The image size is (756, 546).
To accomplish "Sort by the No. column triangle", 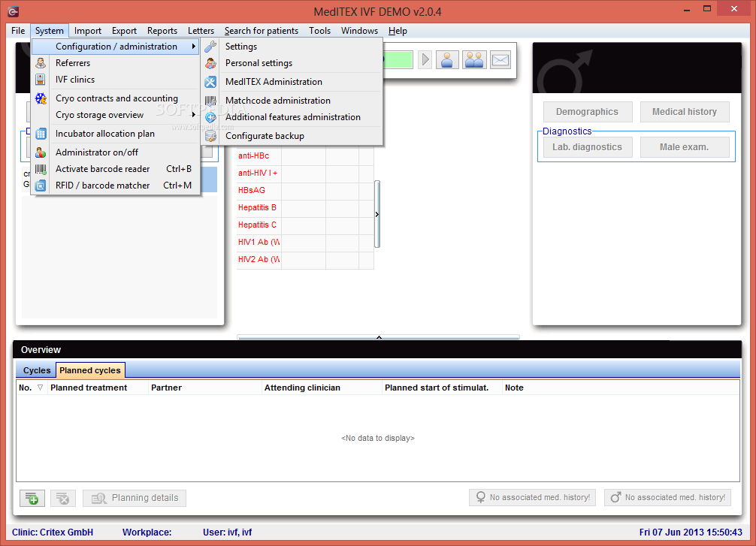I will tap(40, 388).
